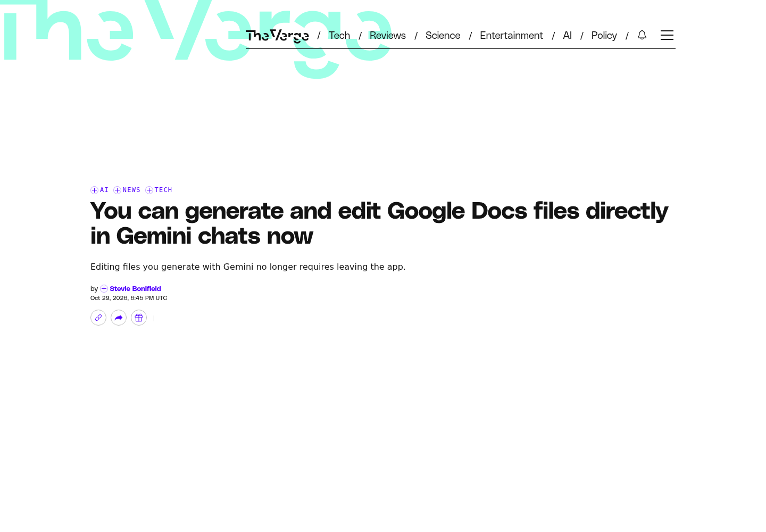Image resolution: width=766 pixels, height=532 pixels.
Task: Open the Entertainment section
Action: click(x=511, y=35)
